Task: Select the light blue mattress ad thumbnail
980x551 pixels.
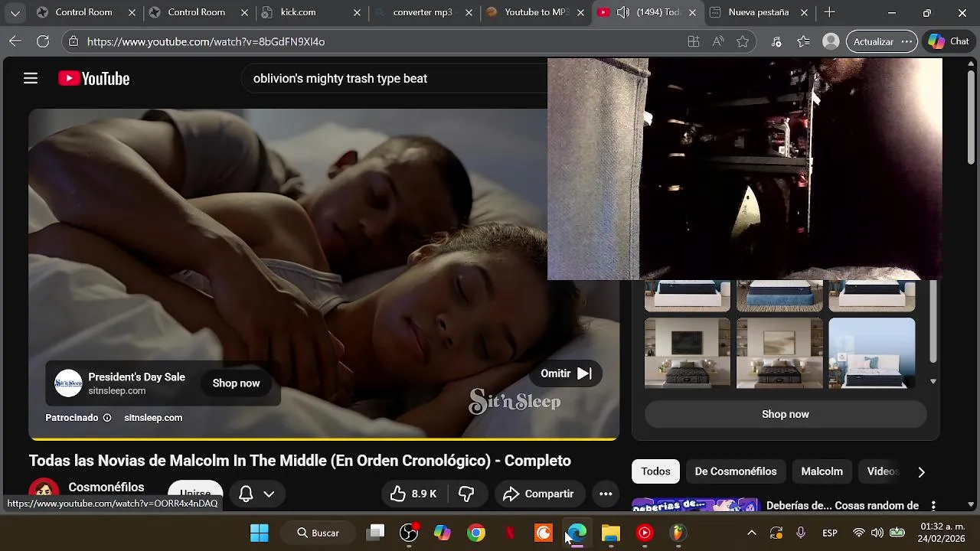Action: coord(871,353)
